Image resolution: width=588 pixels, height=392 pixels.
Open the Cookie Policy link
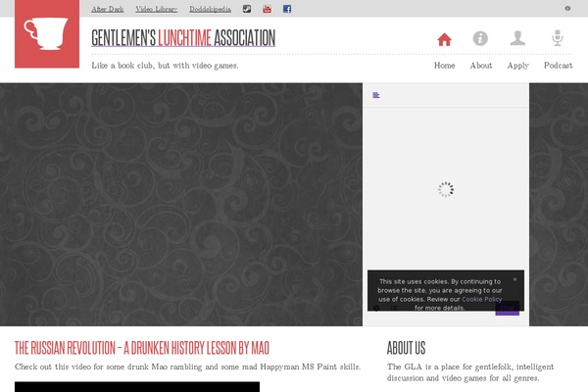click(482, 299)
